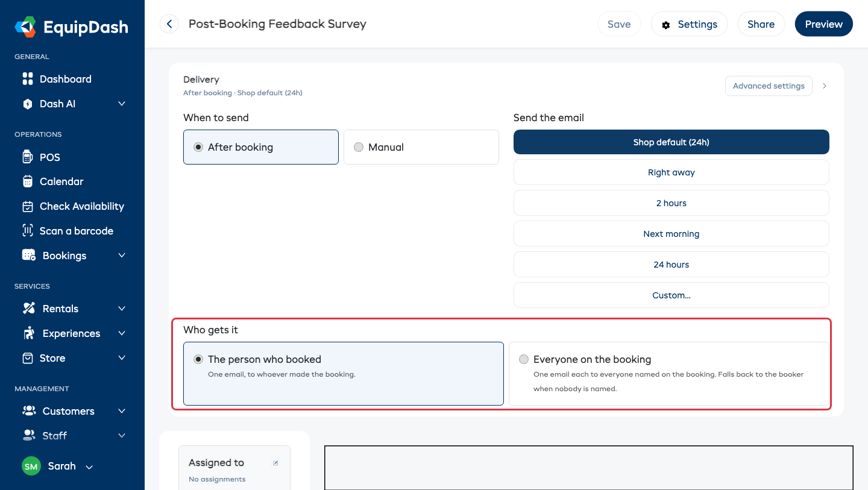Click the Customers people icon

tap(28, 411)
